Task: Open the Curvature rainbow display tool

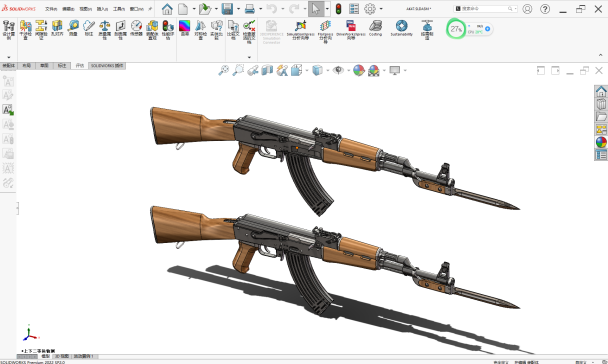Action: click(x=185, y=28)
